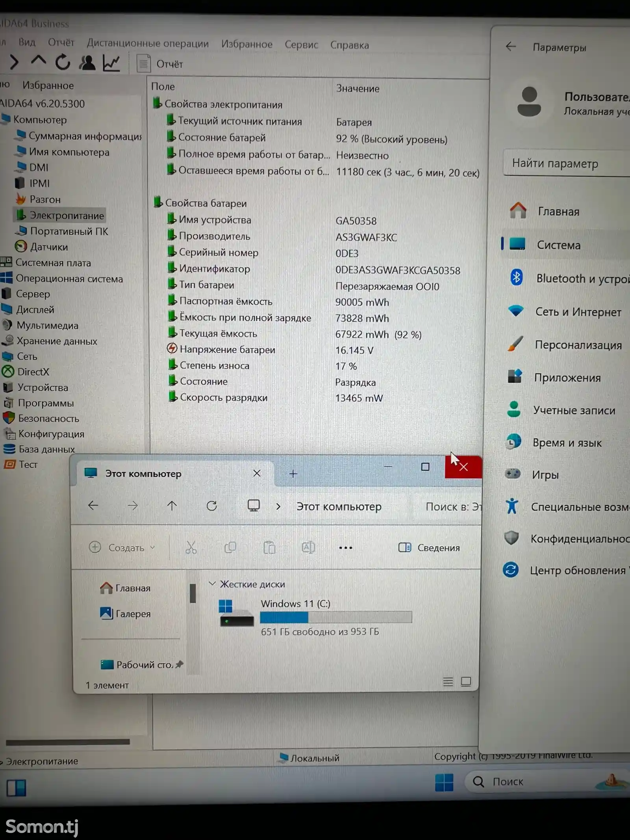Switch Explorer to details list view icon
Image resolution: width=630 pixels, height=840 pixels.
448,682
